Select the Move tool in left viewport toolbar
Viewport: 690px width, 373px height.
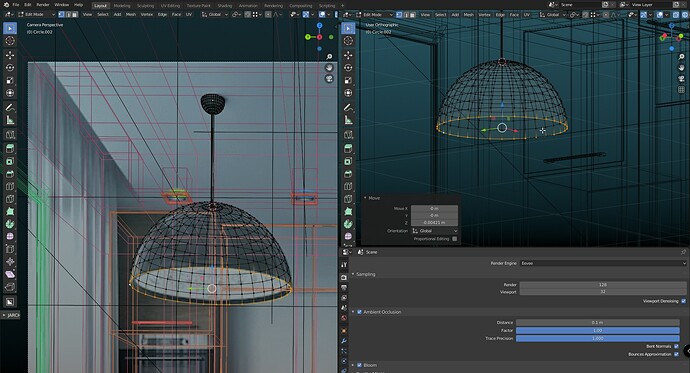[10, 55]
